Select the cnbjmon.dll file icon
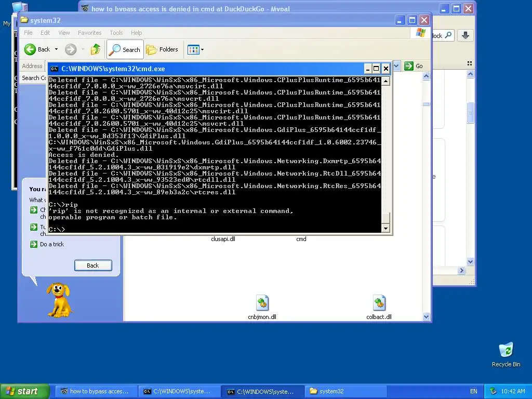Image resolution: width=532 pixels, height=399 pixels. click(262, 303)
